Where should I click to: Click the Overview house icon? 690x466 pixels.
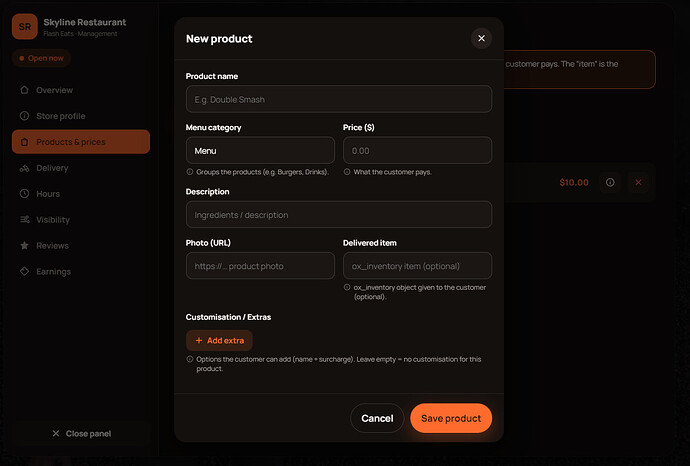point(24,90)
